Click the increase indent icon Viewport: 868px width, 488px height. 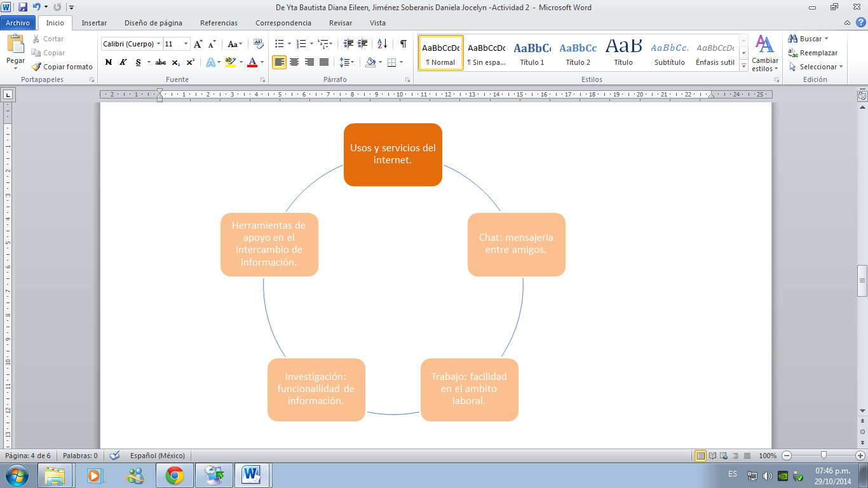click(x=363, y=44)
